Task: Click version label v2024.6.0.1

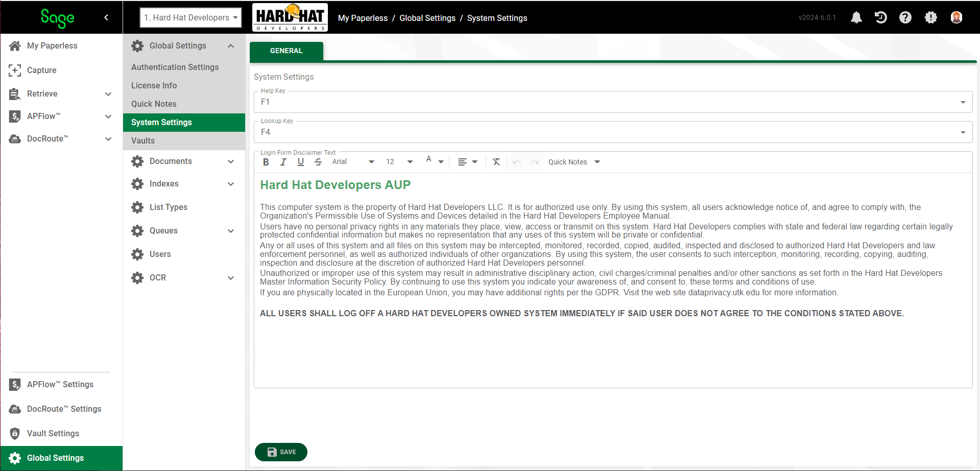Action: point(817,17)
